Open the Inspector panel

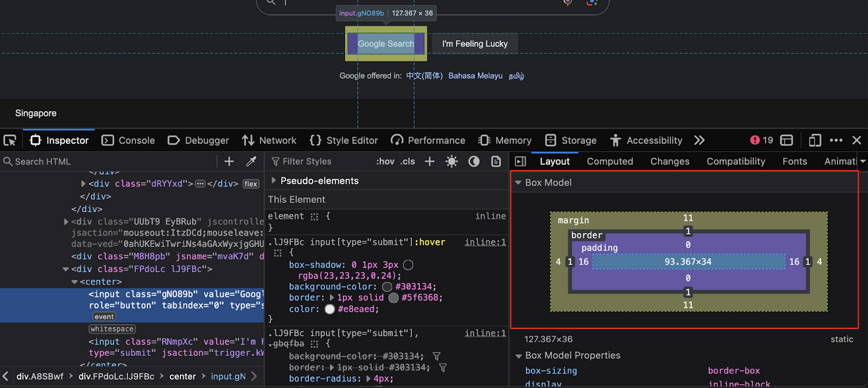click(x=59, y=140)
